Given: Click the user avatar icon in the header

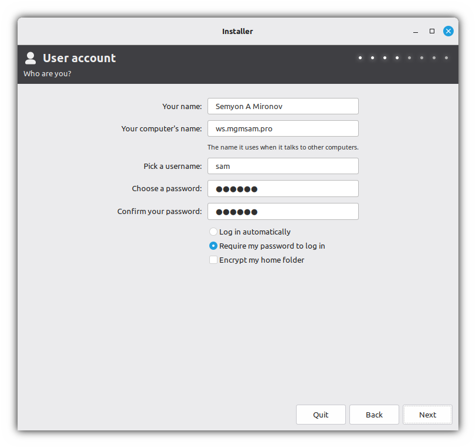Looking at the screenshot, I should click(30, 57).
